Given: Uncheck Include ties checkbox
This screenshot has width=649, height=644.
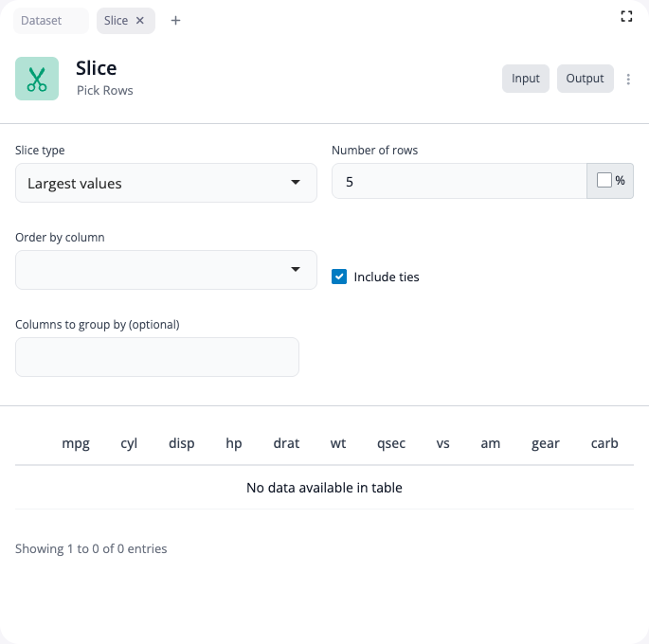Looking at the screenshot, I should click(339, 277).
